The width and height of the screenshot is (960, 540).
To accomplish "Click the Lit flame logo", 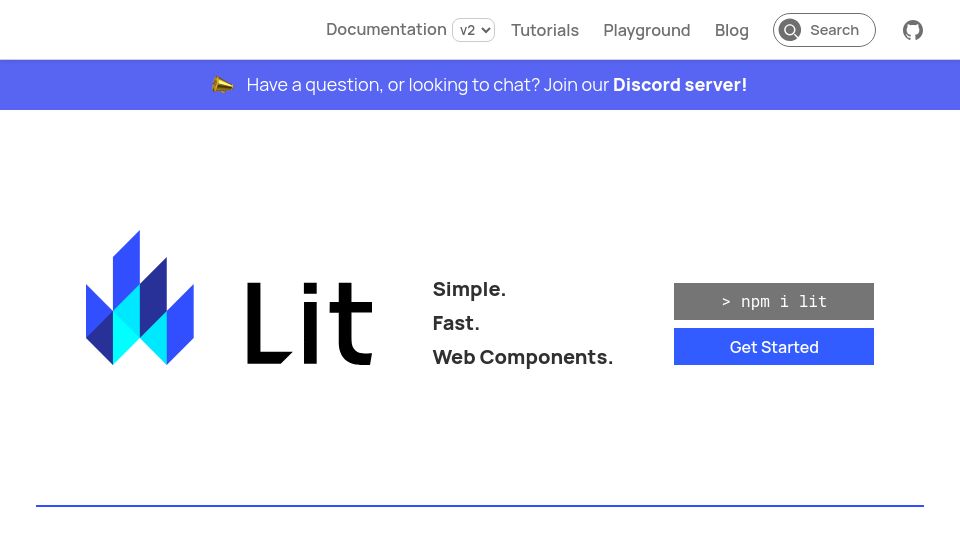I will point(140,298).
